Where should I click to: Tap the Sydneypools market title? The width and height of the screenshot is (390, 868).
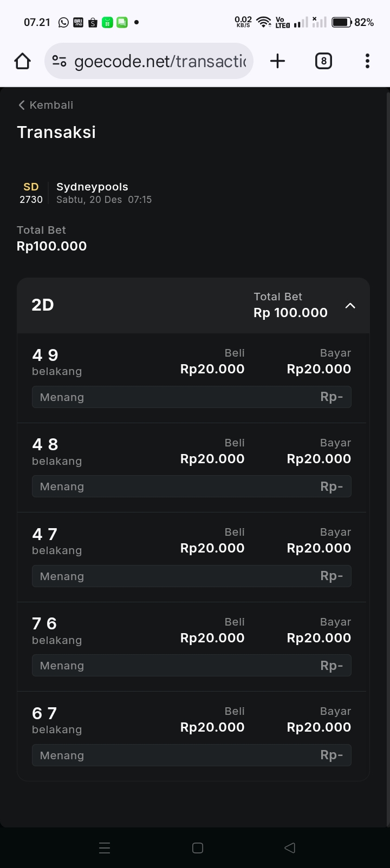pos(92,187)
